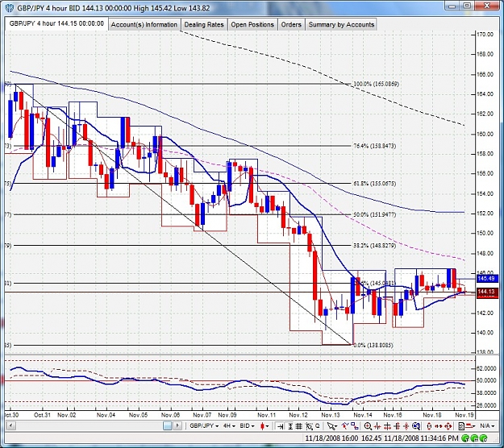Click the vertical scale icon in toolbar
The width and height of the screenshot is (504, 448).
pos(290,426)
